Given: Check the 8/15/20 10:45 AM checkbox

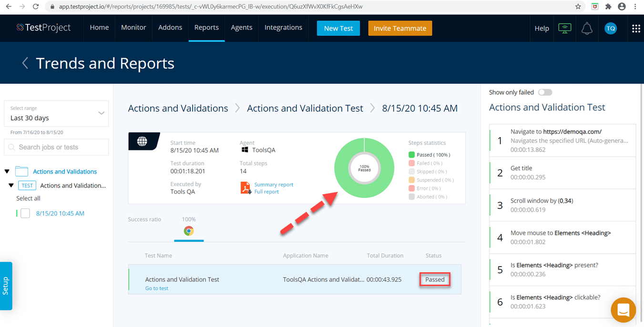Looking at the screenshot, I should point(25,213).
